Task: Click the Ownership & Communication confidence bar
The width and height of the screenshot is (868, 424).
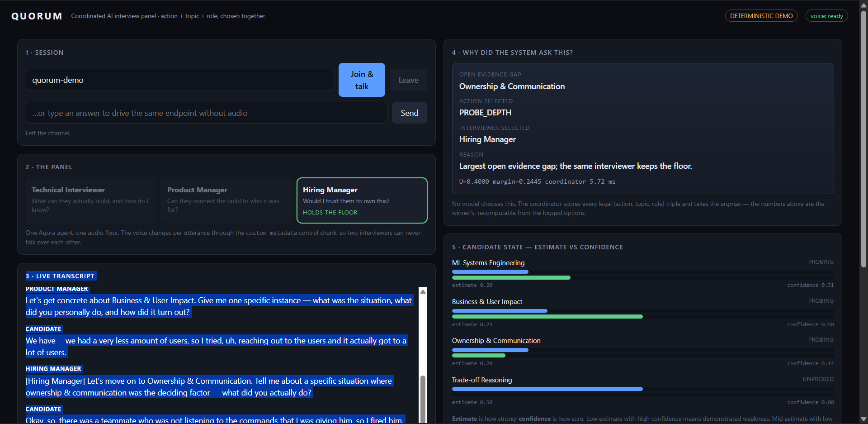Action: coord(479,356)
